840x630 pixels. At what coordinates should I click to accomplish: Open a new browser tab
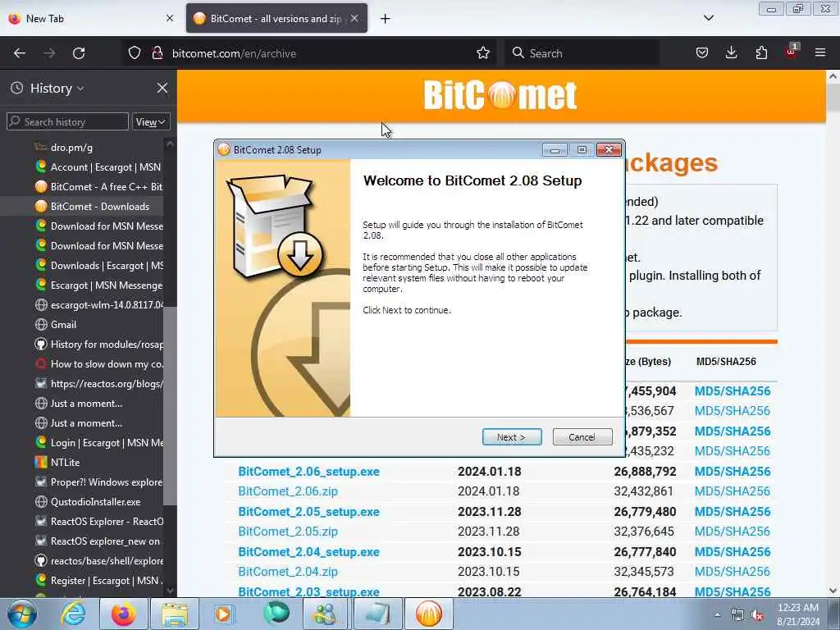click(386, 19)
